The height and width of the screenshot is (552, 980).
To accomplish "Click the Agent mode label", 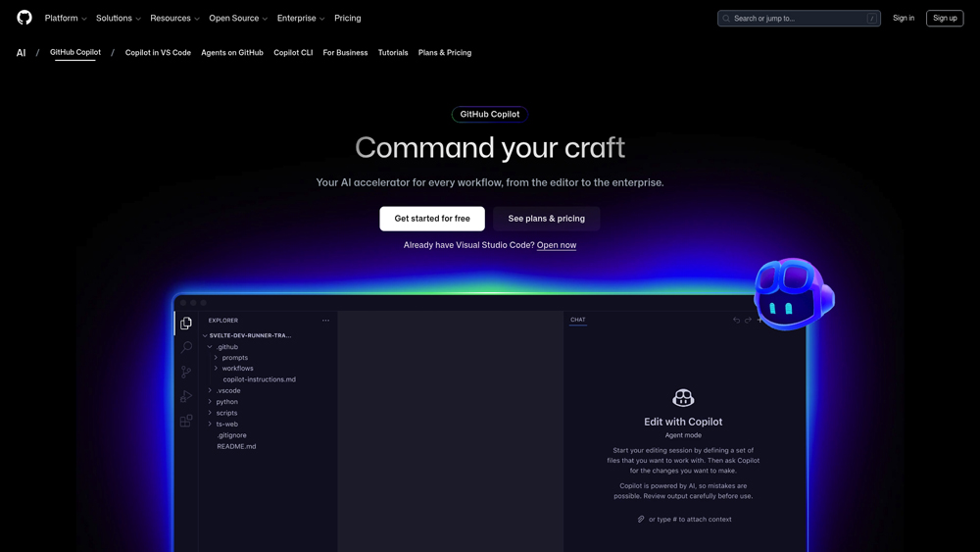I will pyautogui.click(x=683, y=435).
